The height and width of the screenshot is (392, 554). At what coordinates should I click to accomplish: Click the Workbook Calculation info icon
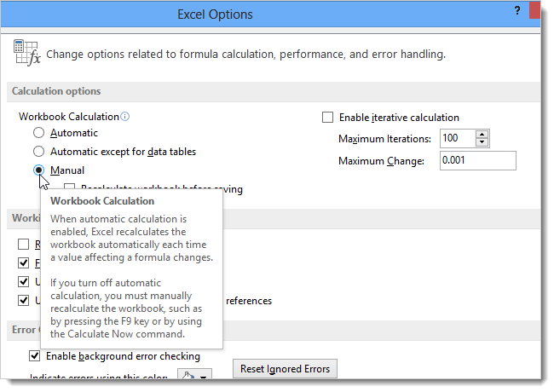[x=125, y=117]
